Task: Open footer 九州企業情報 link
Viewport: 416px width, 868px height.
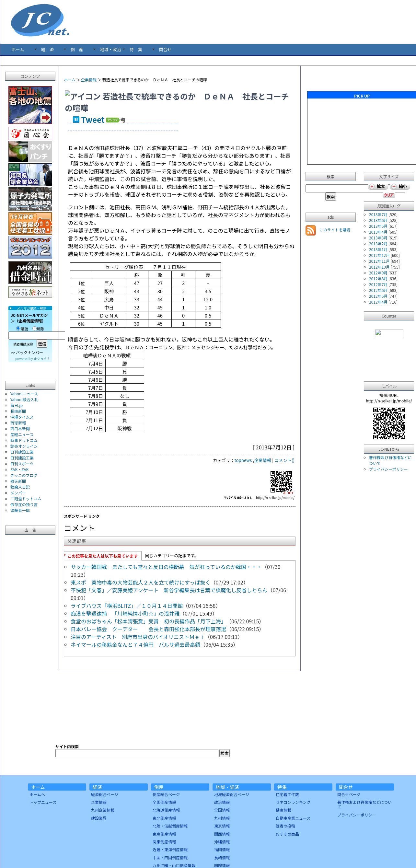Action: coord(102,810)
